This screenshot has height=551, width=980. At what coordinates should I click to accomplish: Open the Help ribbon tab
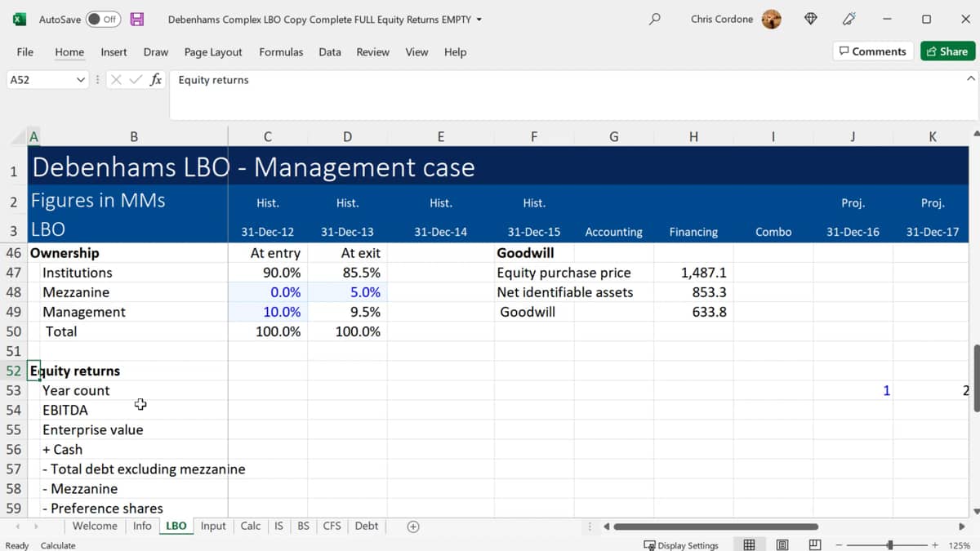point(455,51)
